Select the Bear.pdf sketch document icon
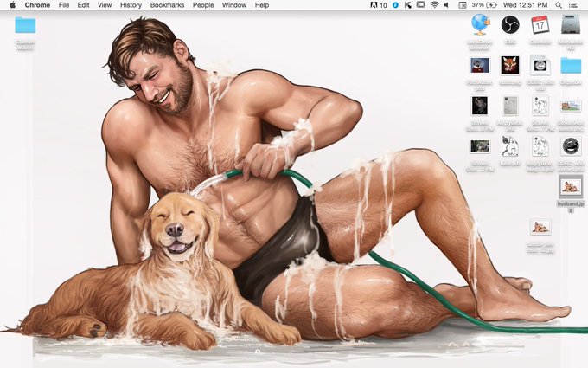The height and width of the screenshot is (368, 588). click(x=510, y=146)
